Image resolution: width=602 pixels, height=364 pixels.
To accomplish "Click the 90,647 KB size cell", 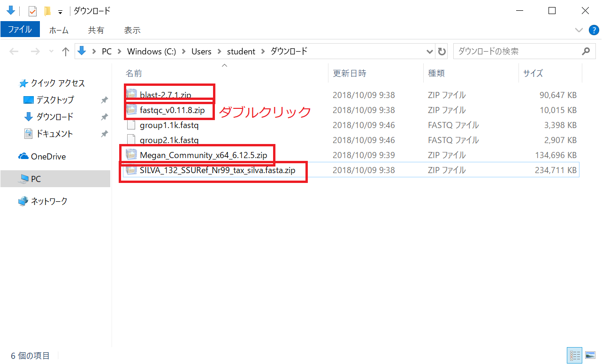I will [x=558, y=95].
